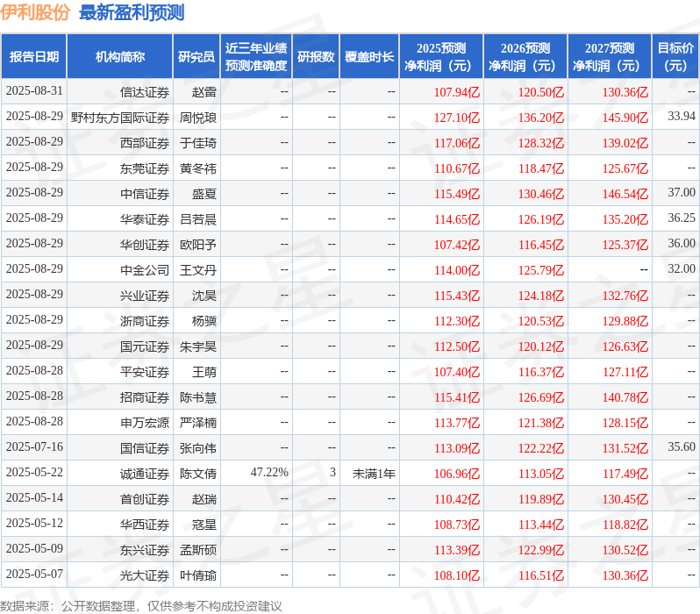
Task: Select the 研究员 column header
Action: coord(196,57)
